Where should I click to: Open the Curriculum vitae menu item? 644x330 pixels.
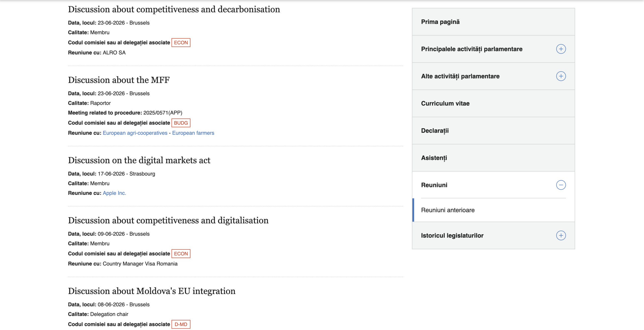point(493,103)
